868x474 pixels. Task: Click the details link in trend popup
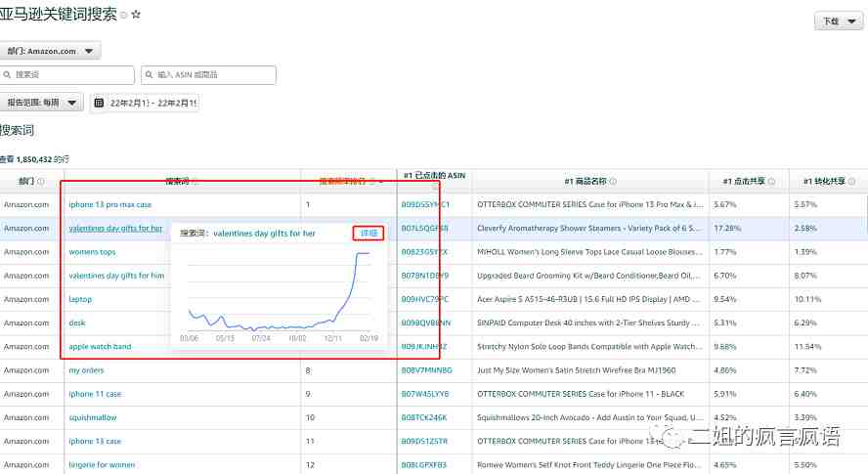coord(369,234)
